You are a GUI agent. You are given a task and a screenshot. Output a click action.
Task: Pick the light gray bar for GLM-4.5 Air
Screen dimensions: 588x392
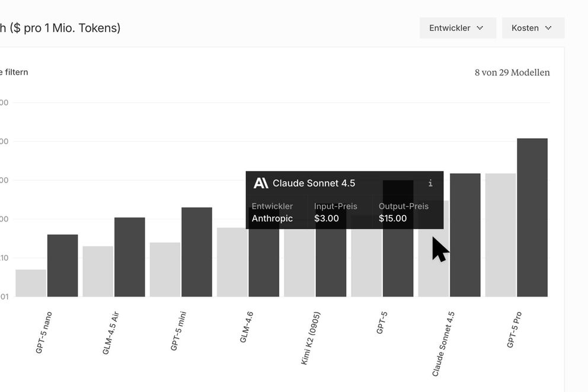[x=98, y=271]
